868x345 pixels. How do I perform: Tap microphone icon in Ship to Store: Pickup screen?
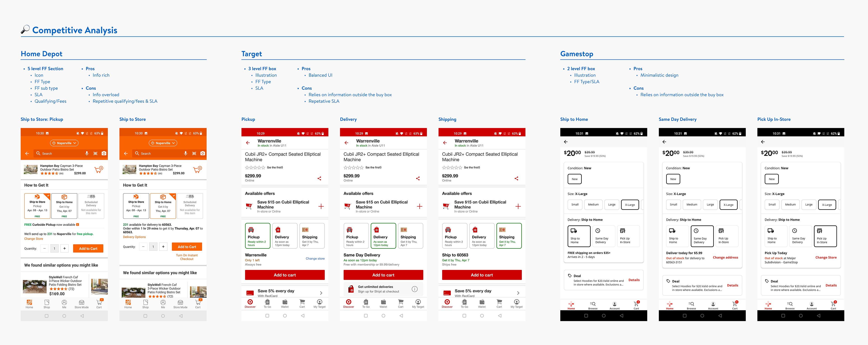point(87,153)
